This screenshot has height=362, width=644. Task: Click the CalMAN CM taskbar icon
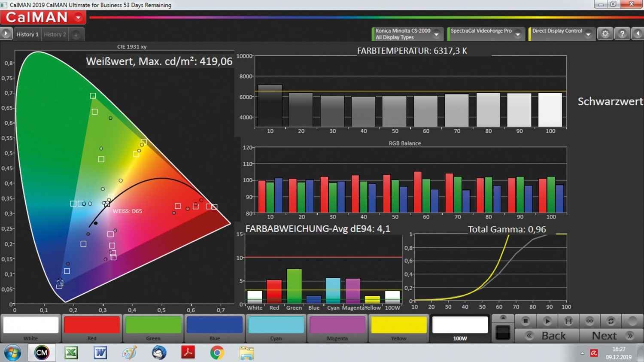point(42,353)
